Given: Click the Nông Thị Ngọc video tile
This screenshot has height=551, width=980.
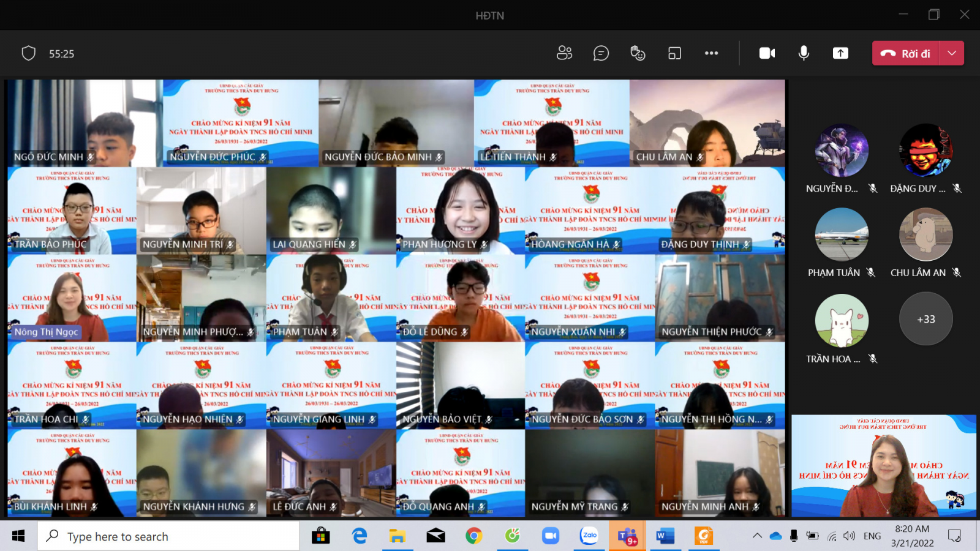Looking at the screenshot, I should coord(72,298).
